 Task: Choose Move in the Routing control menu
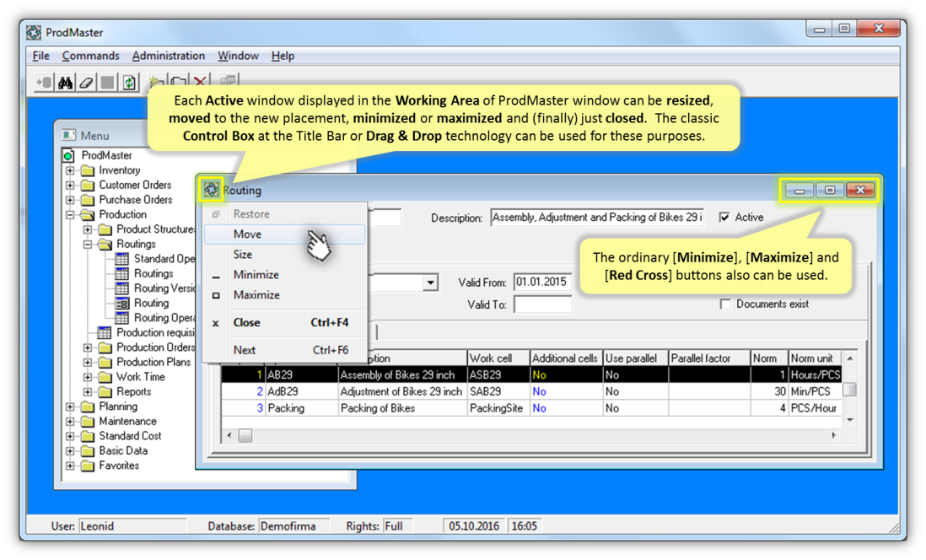click(285, 234)
